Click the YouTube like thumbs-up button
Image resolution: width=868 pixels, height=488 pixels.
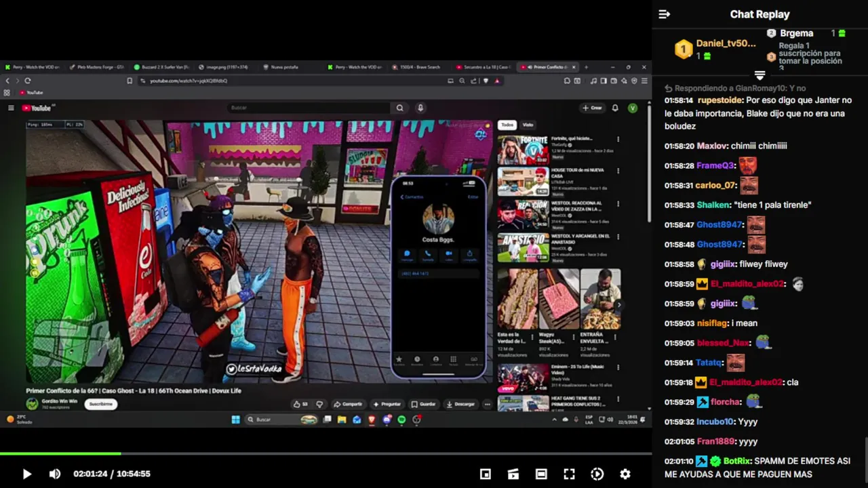coord(300,404)
